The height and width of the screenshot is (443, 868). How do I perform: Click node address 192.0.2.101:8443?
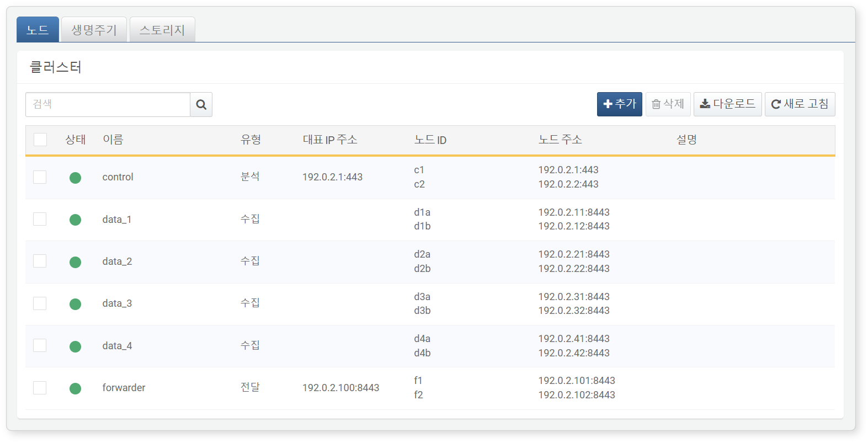coord(577,381)
